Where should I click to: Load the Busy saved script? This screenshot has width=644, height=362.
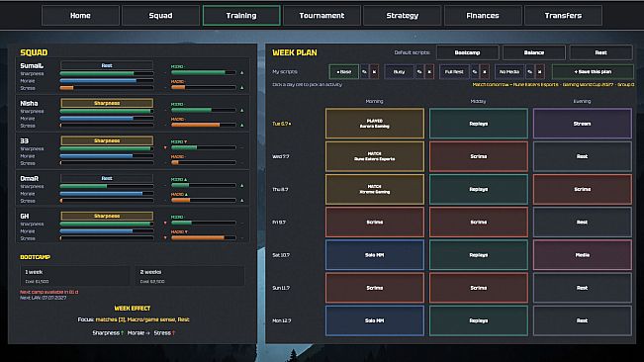[399, 72]
